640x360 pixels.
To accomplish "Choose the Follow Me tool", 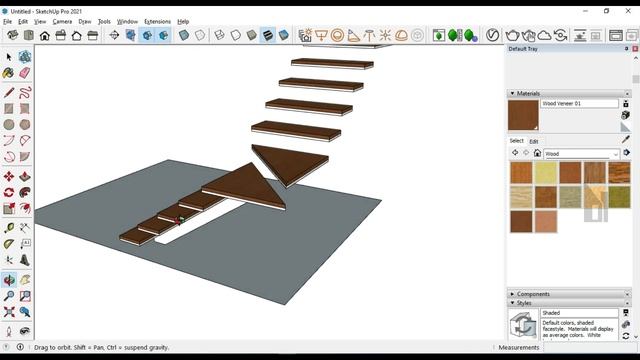I will pos(25,192).
